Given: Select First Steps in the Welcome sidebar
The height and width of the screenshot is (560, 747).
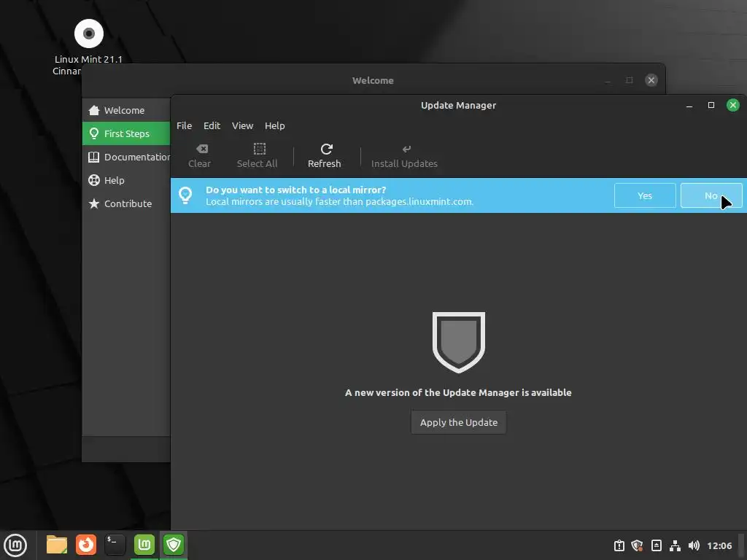Looking at the screenshot, I should pos(126,133).
